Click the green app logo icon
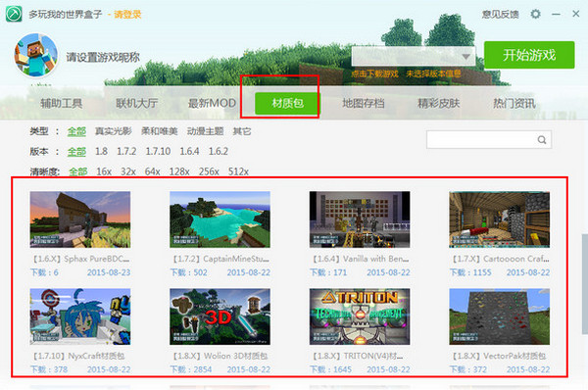Viewport: 588px width, 390px height. (14, 14)
